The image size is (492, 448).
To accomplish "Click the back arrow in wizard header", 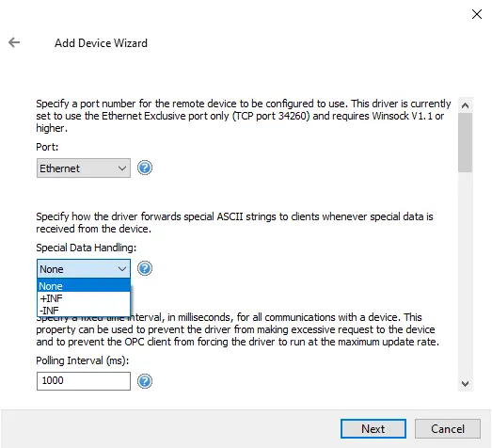I will (14, 42).
